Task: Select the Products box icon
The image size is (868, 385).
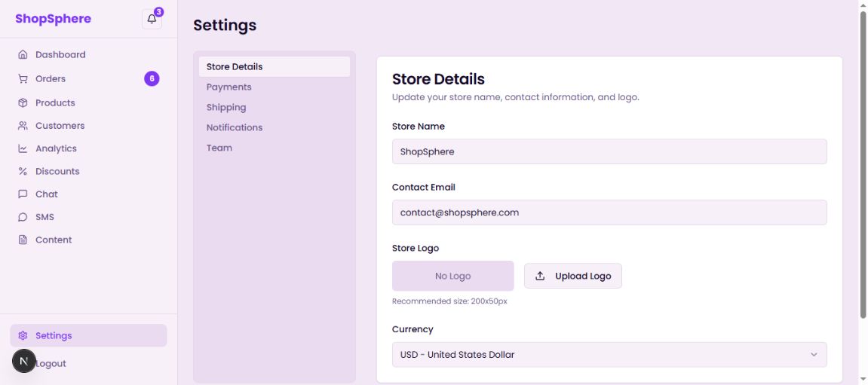Action: click(x=23, y=103)
